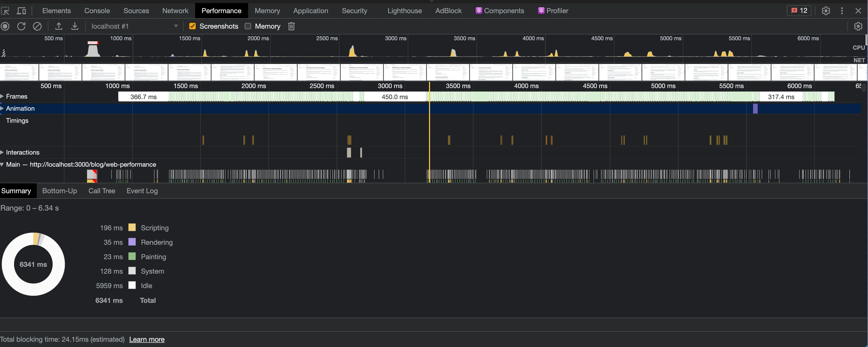
Task: Follow the Learn more link
Action: point(147,340)
